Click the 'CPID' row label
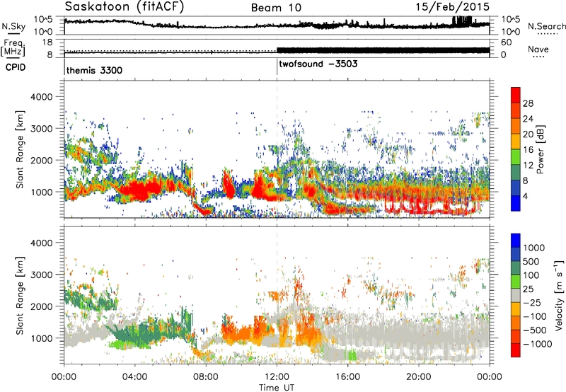566x392 pixels. pos(16,67)
